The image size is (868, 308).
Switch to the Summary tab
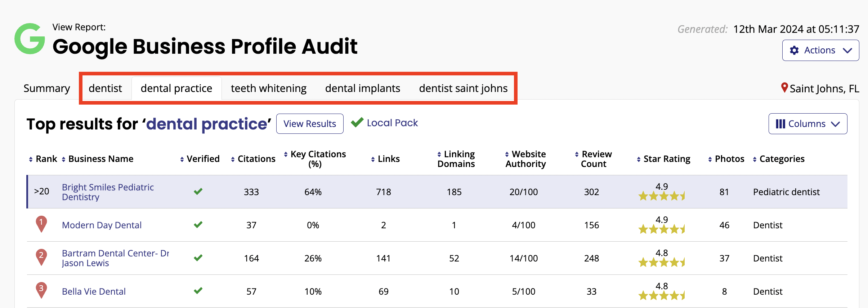coord(47,88)
